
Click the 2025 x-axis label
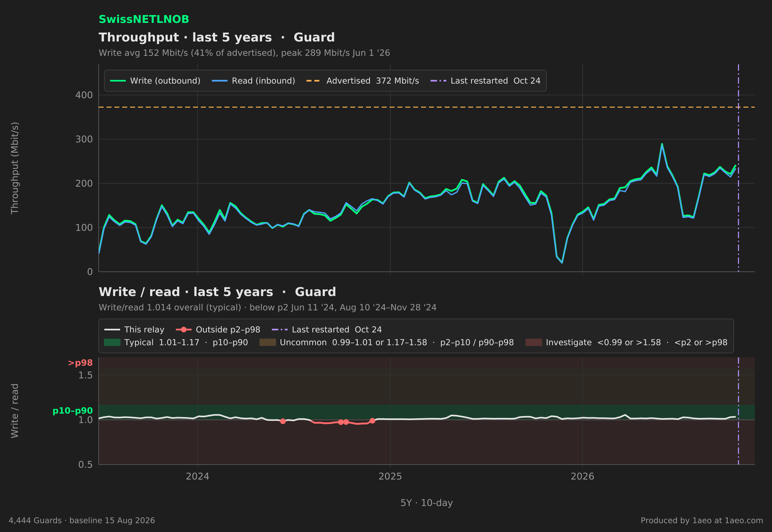click(390, 477)
